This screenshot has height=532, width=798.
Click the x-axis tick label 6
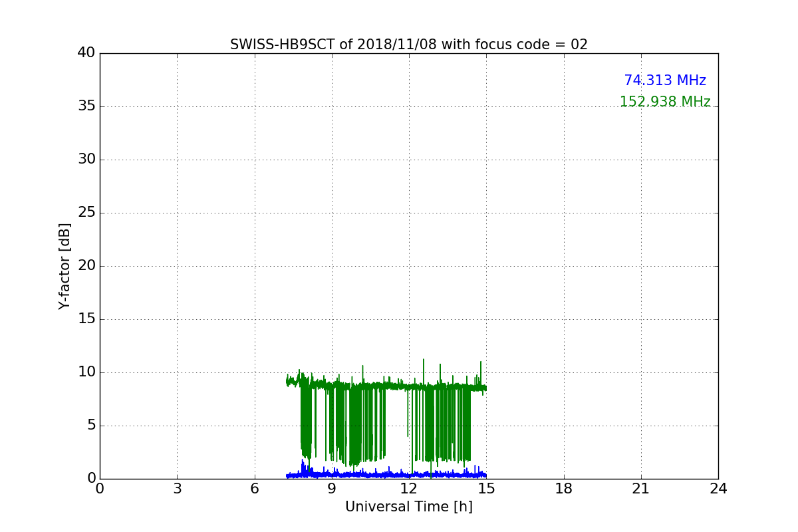[x=255, y=489]
